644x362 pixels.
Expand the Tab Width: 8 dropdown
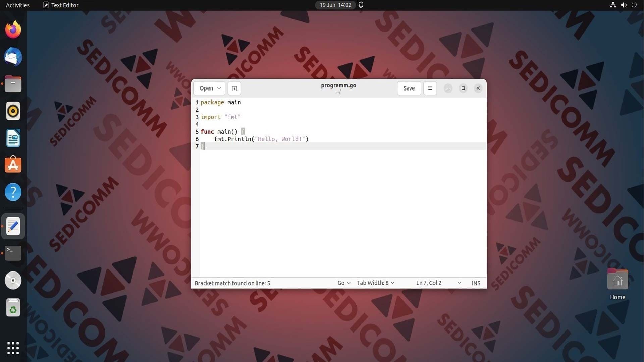click(x=376, y=283)
